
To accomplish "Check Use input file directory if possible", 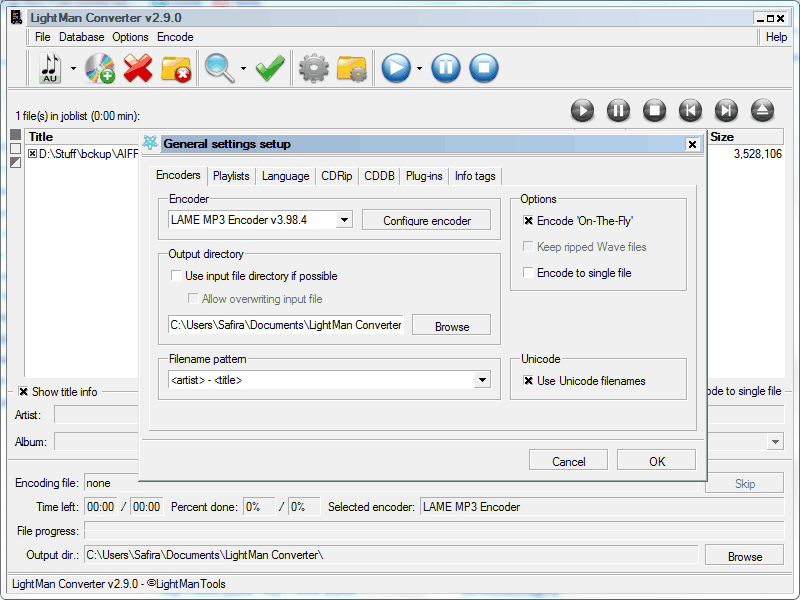I will [177, 276].
